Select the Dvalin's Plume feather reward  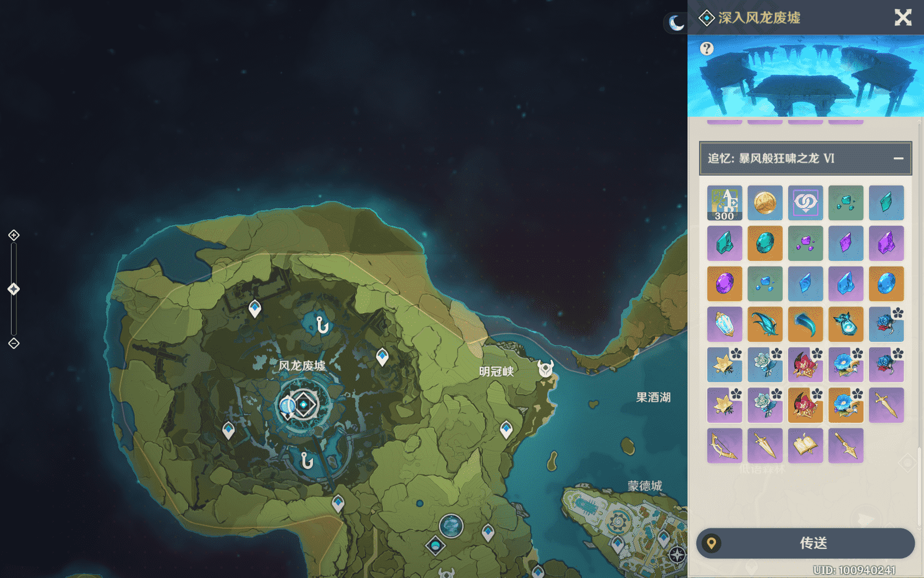tap(765, 324)
